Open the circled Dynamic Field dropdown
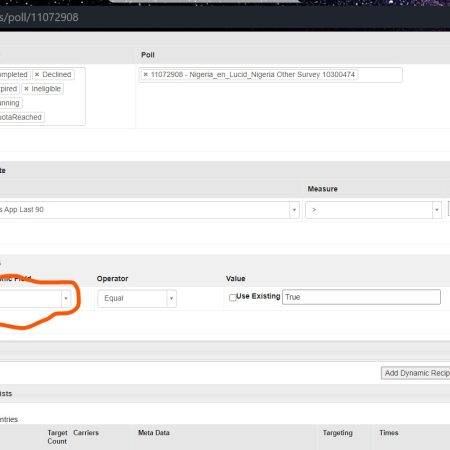The image size is (450, 450). [x=66, y=298]
